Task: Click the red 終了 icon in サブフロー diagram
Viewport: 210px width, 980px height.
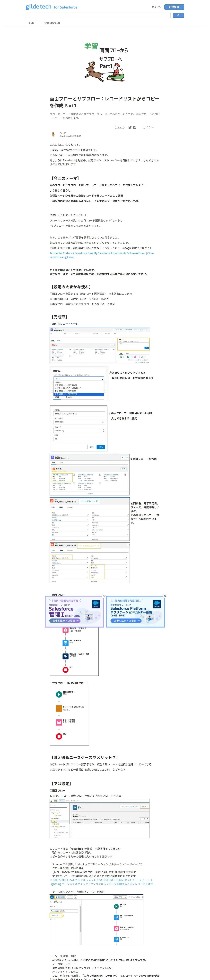Action: point(59,736)
